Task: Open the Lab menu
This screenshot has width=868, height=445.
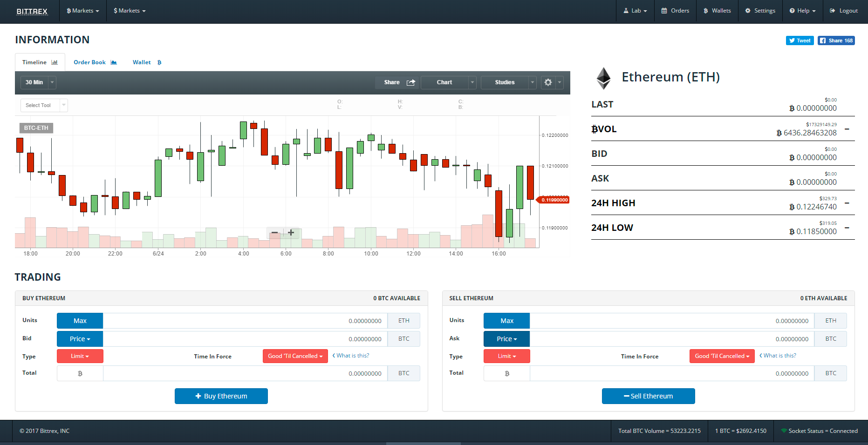Action: 635,11
